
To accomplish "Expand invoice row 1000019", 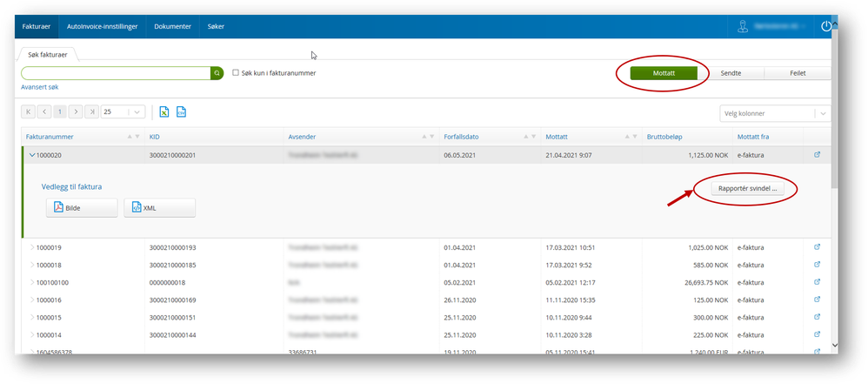I will pyautogui.click(x=32, y=247).
